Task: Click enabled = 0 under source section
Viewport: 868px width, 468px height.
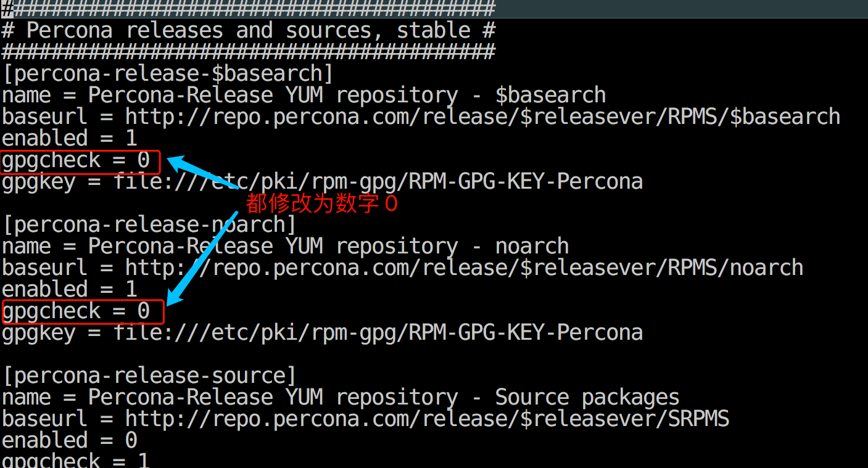Action: coord(69,440)
